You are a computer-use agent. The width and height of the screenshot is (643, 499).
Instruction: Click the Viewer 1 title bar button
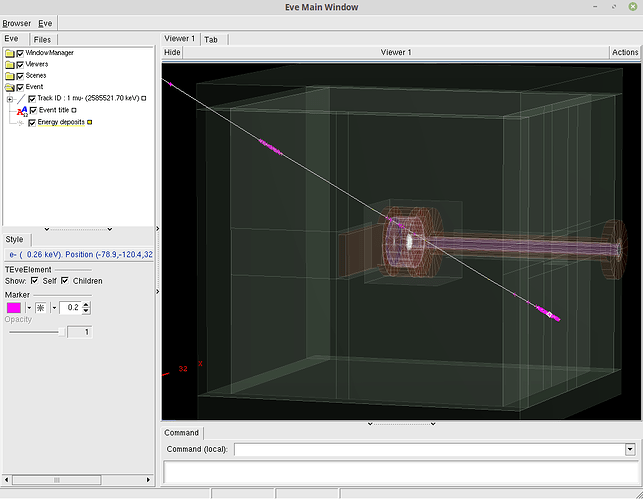(x=396, y=52)
